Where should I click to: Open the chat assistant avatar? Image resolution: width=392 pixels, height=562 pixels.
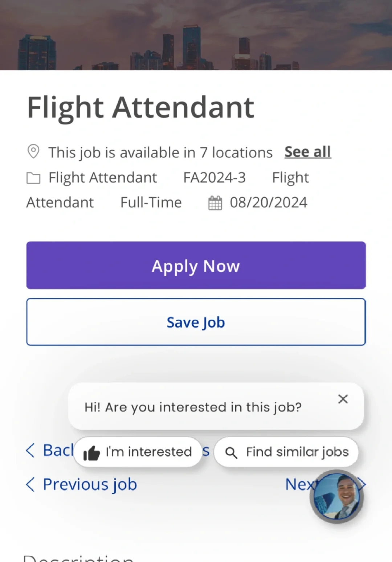pos(336,497)
